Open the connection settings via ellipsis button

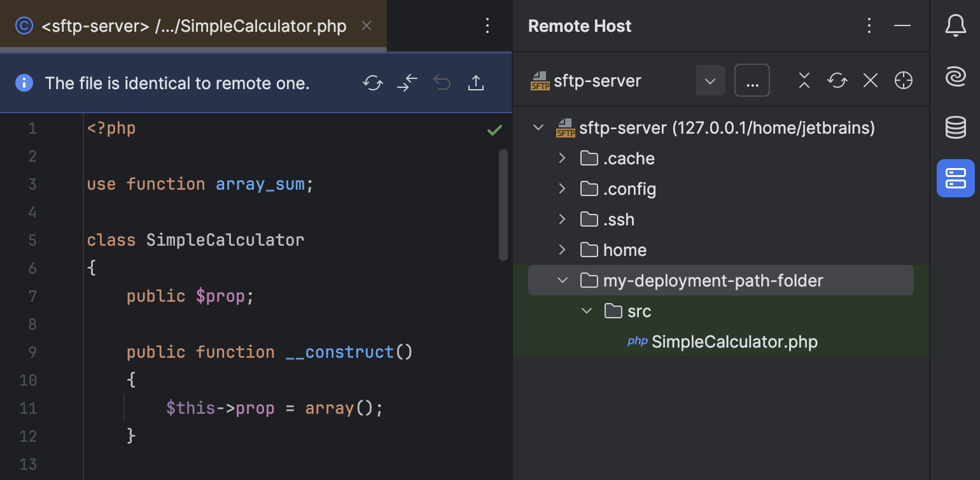(x=752, y=80)
